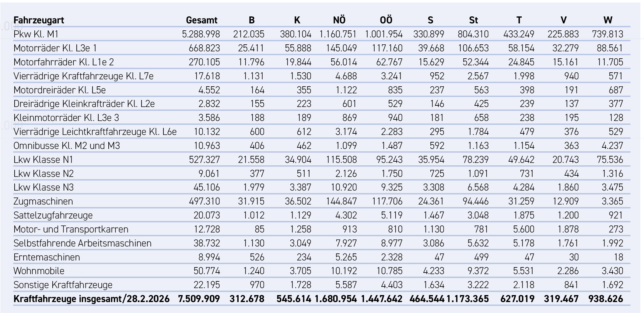Image resolution: width=644 pixels, height=313 pixels.
Task: Select the Wohnmobile row label
Action: (39, 271)
